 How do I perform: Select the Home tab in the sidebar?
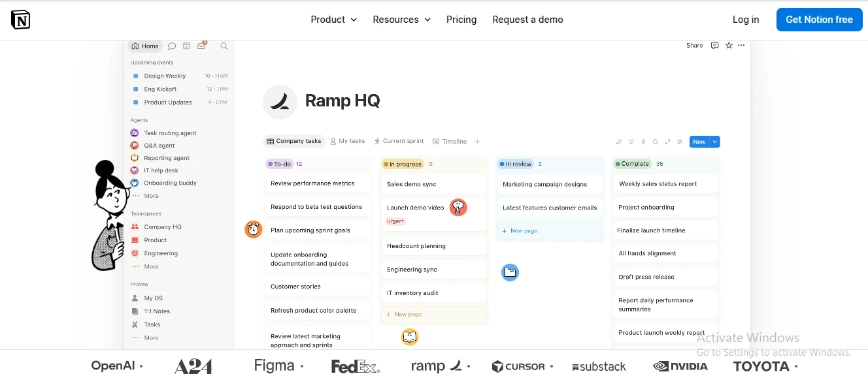click(x=144, y=46)
